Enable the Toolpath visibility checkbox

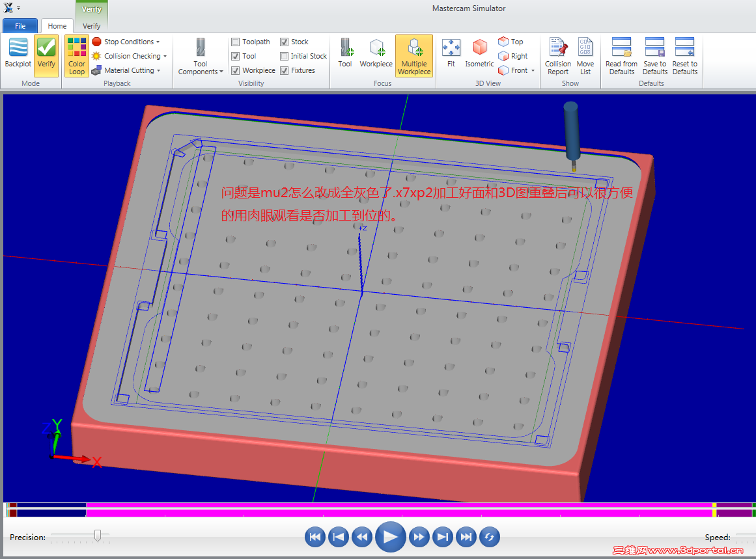235,42
